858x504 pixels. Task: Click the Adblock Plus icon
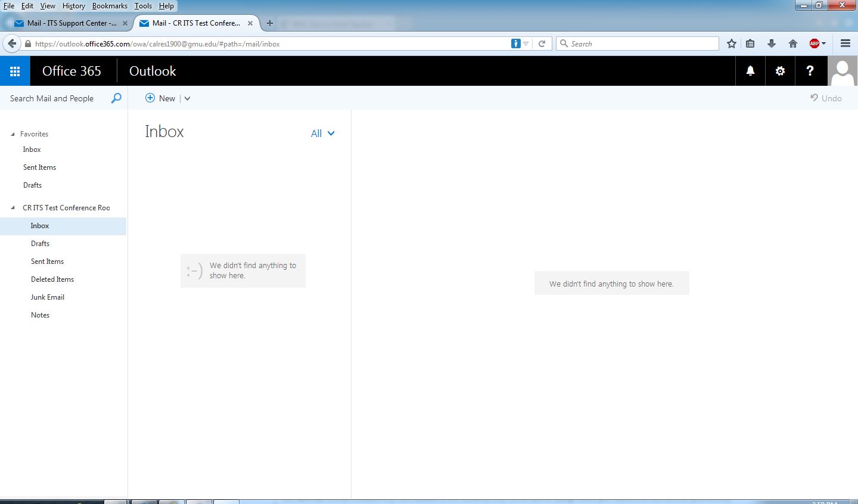814,43
